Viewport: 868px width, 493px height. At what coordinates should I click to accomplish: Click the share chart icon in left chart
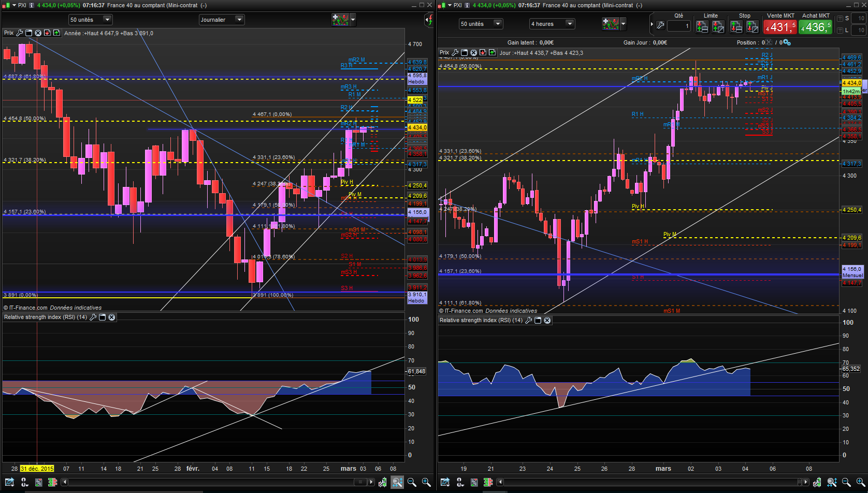[10, 482]
